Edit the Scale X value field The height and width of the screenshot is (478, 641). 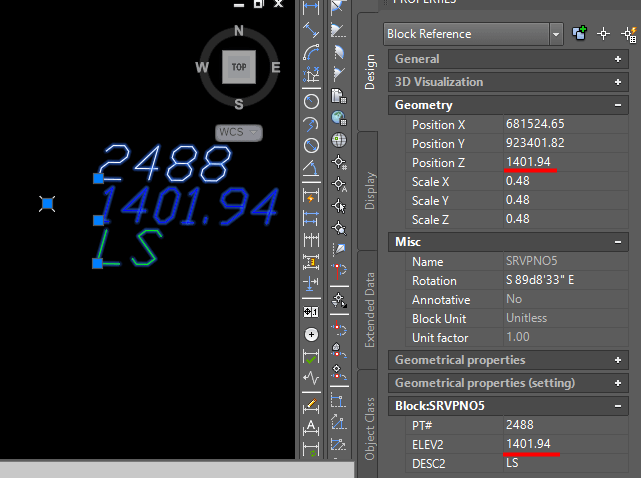pos(565,181)
